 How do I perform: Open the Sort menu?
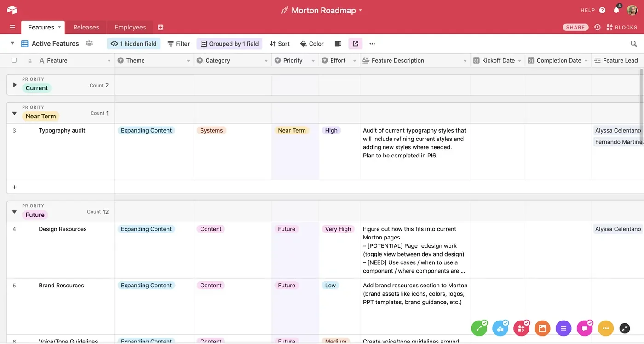point(280,44)
